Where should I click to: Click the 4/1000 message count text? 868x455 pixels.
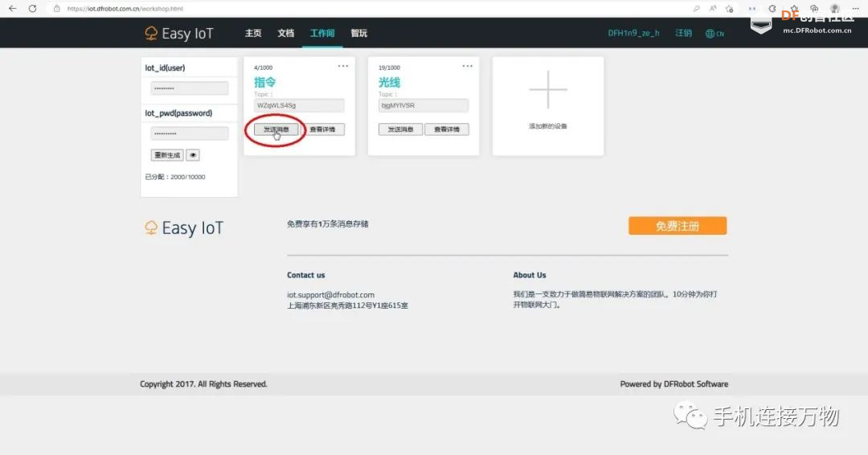(x=263, y=68)
